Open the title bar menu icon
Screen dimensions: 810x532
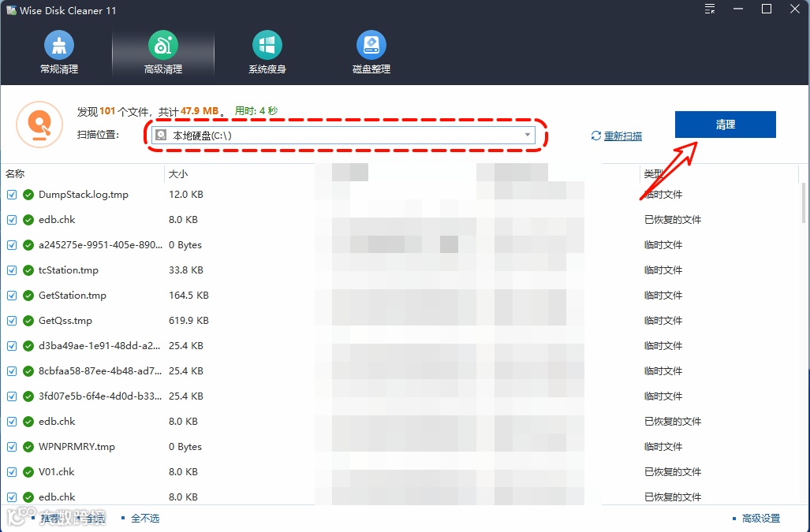pos(710,9)
